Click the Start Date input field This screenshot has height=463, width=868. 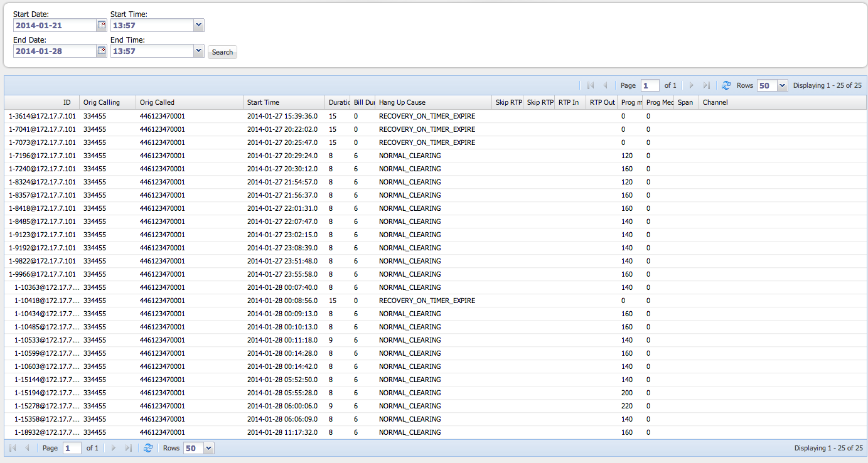click(x=55, y=25)
